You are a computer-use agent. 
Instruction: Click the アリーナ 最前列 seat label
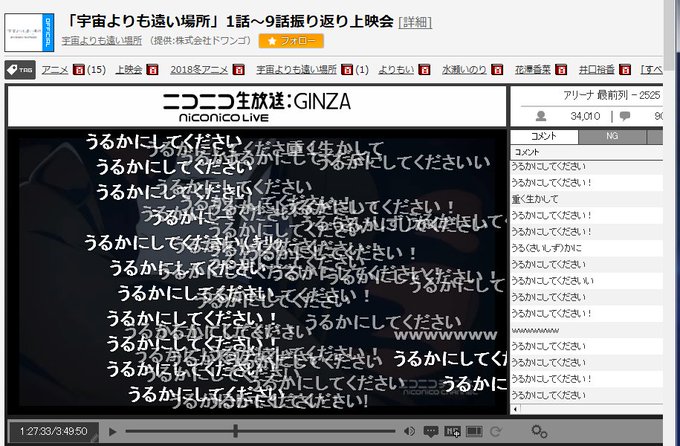pyautogui.click(x=595, y=95)
